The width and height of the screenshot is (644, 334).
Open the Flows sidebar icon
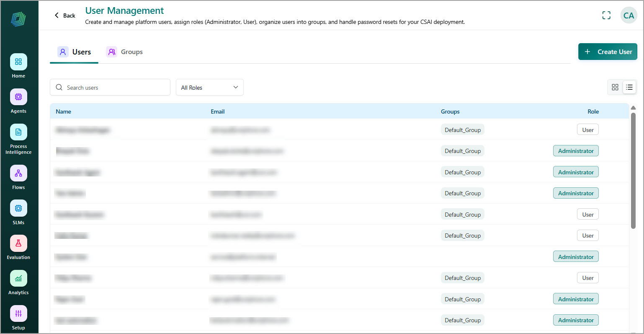(18, 173)
